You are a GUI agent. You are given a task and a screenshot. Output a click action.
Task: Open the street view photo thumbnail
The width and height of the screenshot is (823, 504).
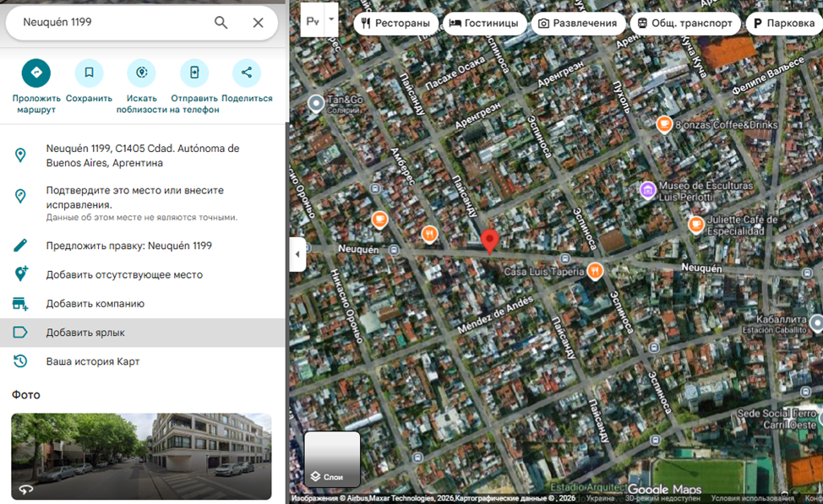point(141,456)
